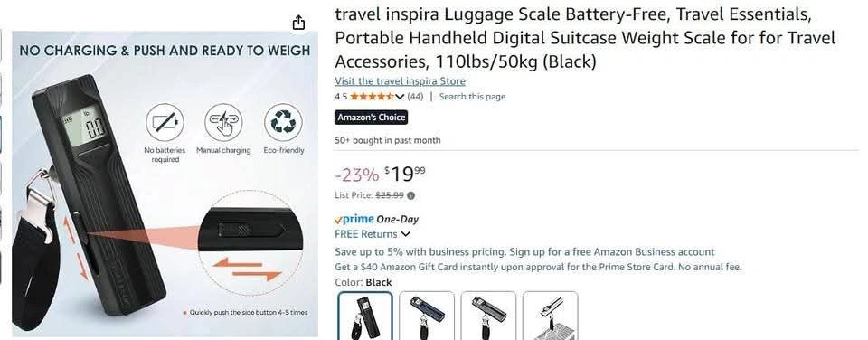Viewport: 868px width, 340px height.
Task: Click the Prime Store Card gift card offer
Action: [x=538, y=267]
